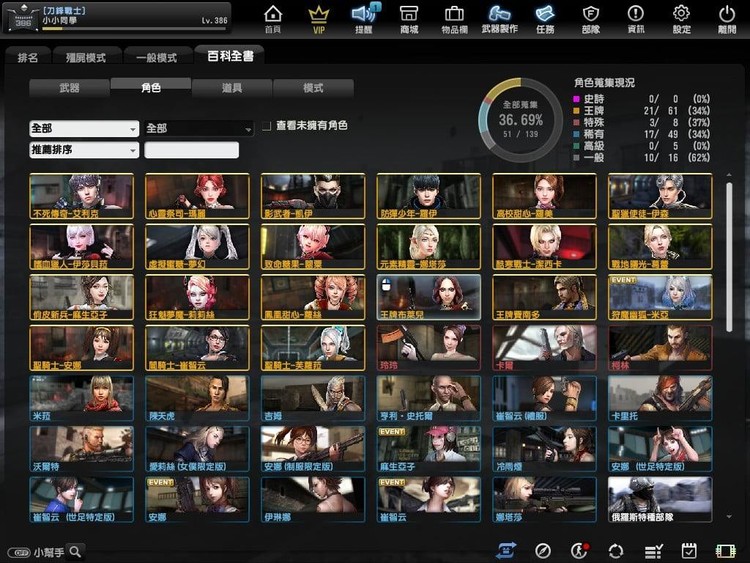Select the 米菈 character card
Viewport: 750px width, 563px height.
81,398
